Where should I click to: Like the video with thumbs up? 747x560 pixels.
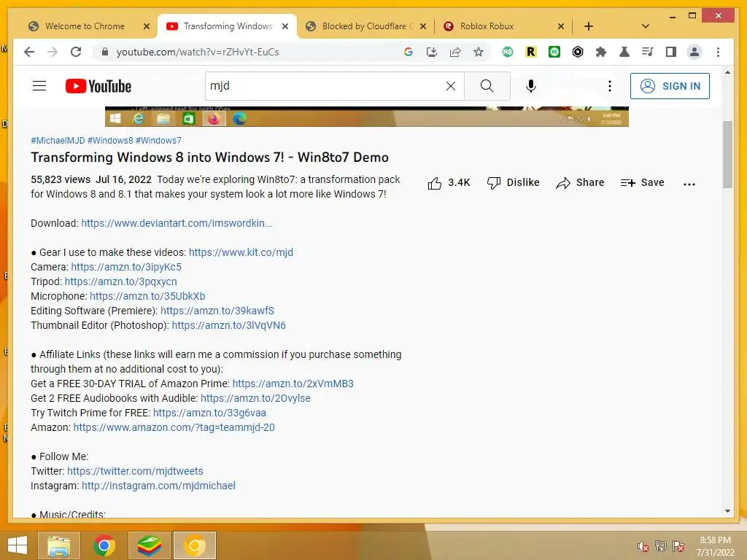(449, 183)
